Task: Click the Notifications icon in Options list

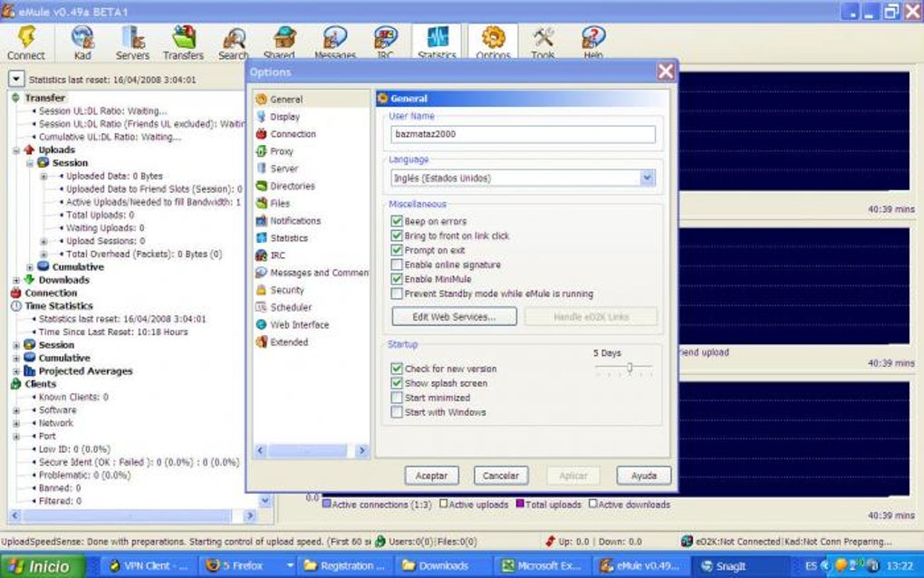Action: (x=262, y=221)
